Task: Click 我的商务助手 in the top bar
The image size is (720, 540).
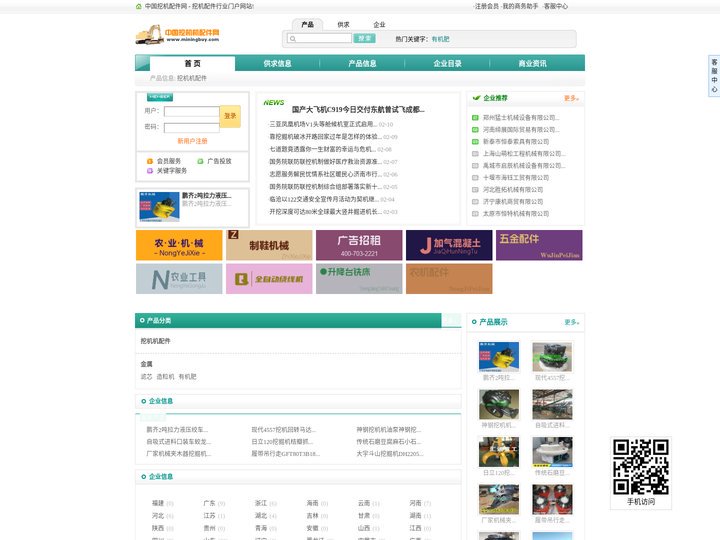Action: tap(520, 6)
